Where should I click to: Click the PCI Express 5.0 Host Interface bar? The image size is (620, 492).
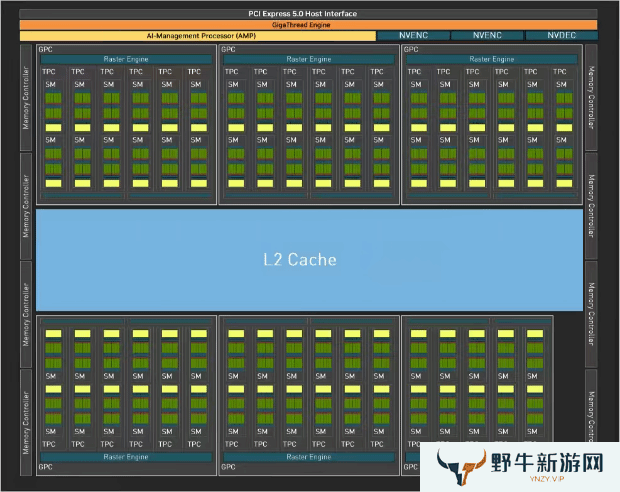click(308, 14)
